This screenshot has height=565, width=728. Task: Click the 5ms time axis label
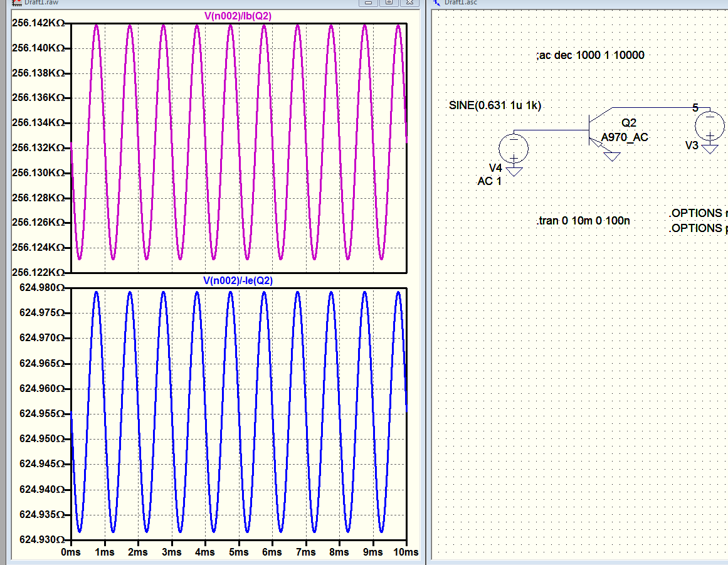point(239,552)
